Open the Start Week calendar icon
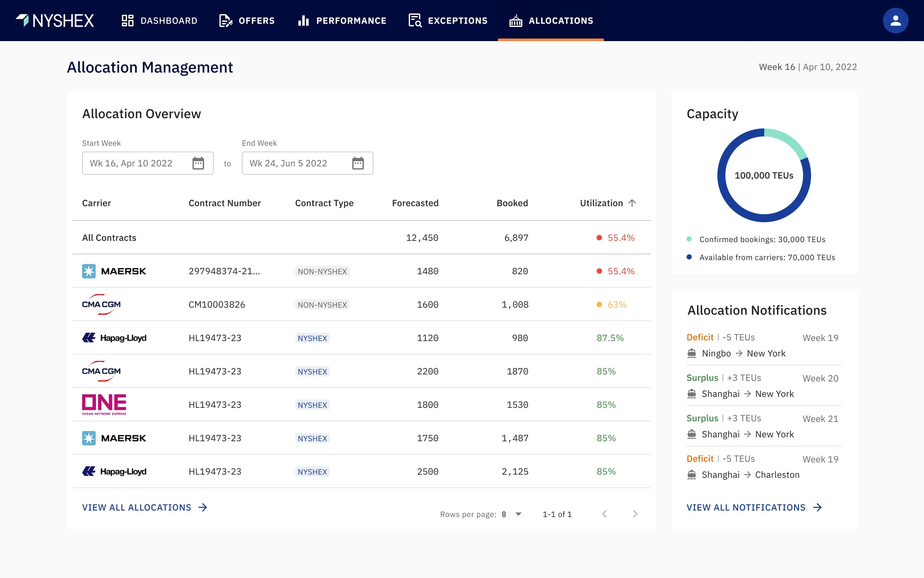Viewport: 924px width, 578px height. [198, 163]
